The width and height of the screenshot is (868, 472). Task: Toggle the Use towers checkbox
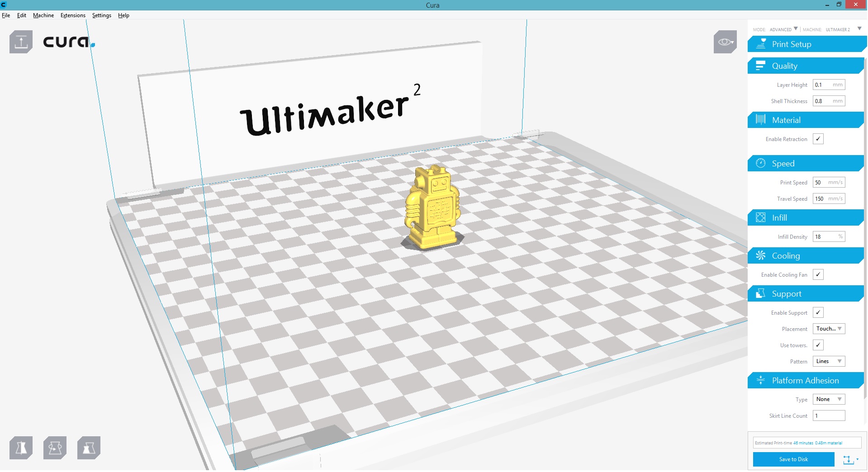pyautogui.click(x=818, y=345)
